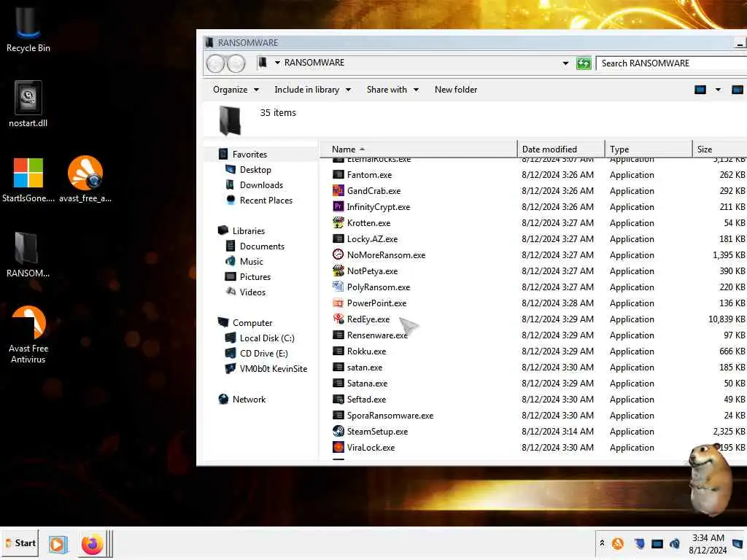Select the avast_free_a... installer icon
Viewport: 747px width, 560px height.
(x=85, y=179)
